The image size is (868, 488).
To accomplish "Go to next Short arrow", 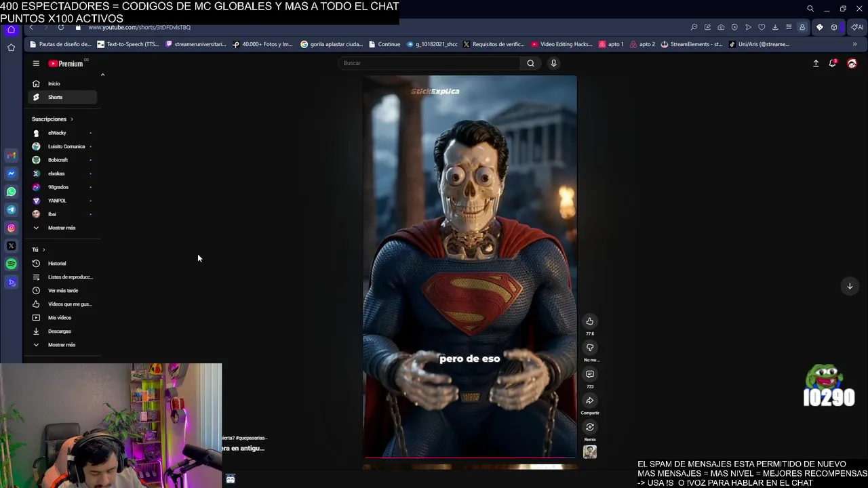I will coord(850,286).
